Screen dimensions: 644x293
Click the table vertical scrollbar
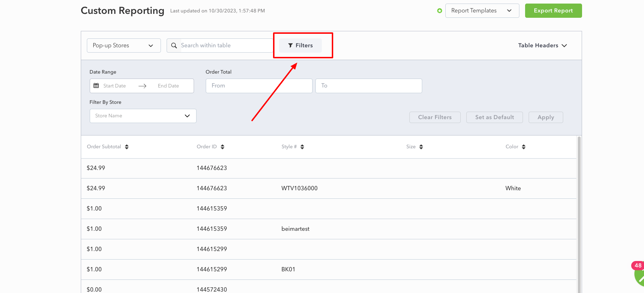click(x=579, y=214)
